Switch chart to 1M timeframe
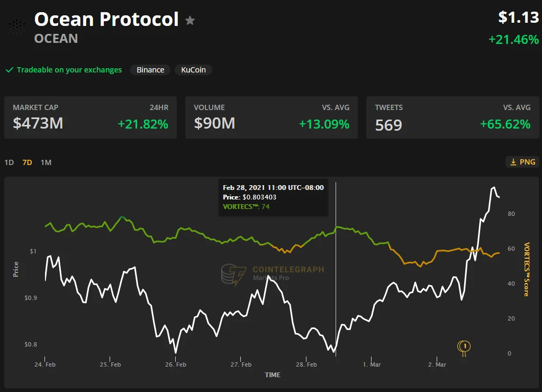This screenshot has height=392, width=542. tap(46, 162)
